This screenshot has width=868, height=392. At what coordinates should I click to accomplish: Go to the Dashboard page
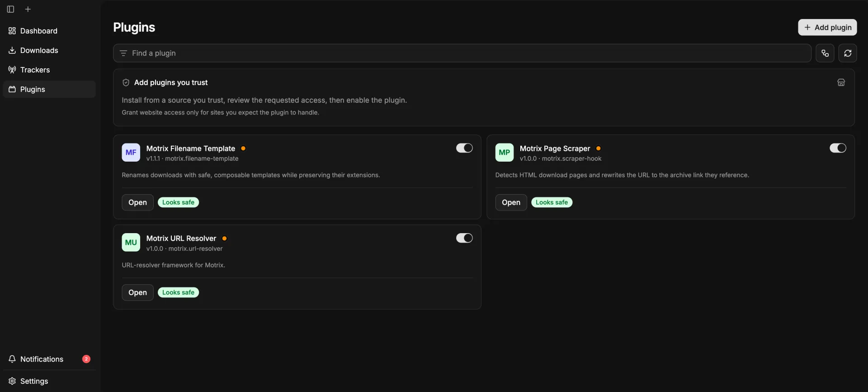(x=49, y=31)
